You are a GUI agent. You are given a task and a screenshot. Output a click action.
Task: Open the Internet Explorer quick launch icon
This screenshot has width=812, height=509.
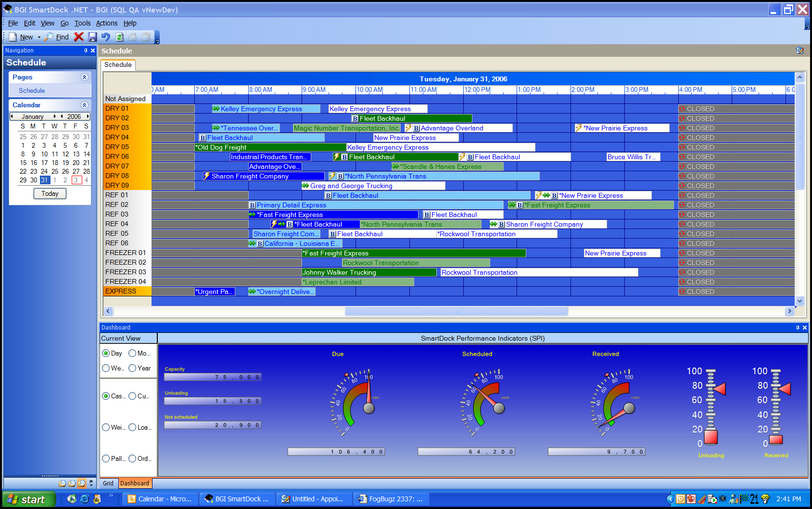pos(84,499)
